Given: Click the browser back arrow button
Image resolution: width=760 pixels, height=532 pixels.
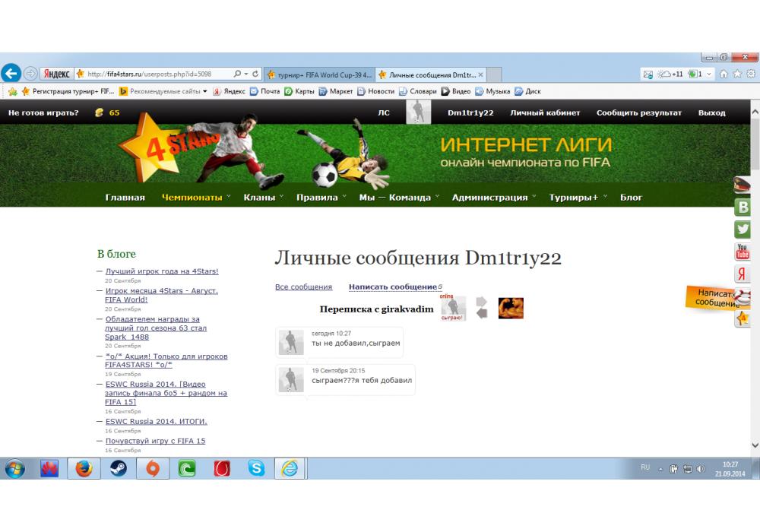Looking at the screenshot, I should tap(11, 74).
